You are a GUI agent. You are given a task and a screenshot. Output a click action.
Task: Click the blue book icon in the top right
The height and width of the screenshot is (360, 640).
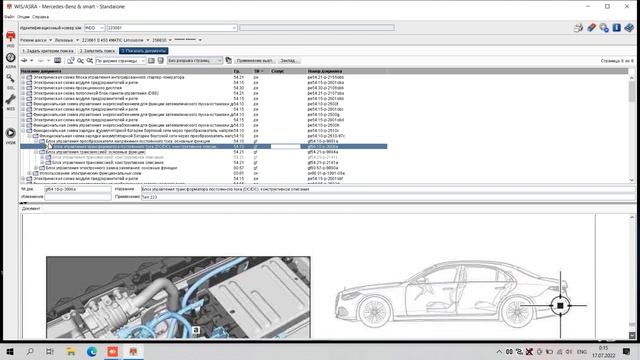[x=629, y=28]
